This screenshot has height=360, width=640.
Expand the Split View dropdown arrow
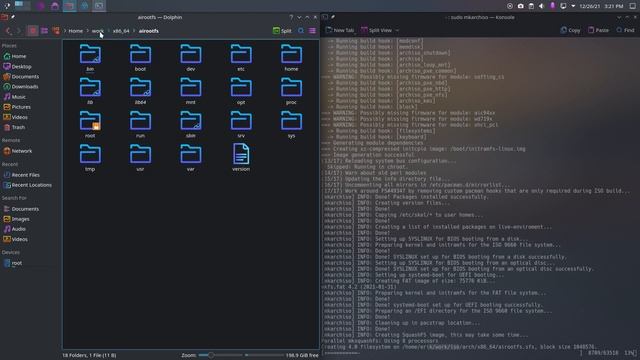pyautogui.click(x=397, y=30)
